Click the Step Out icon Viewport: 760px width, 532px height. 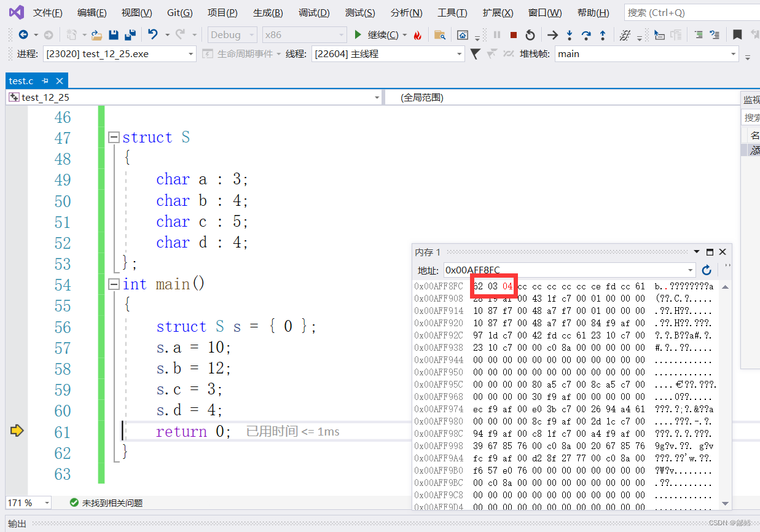click(x=603, y=35)
